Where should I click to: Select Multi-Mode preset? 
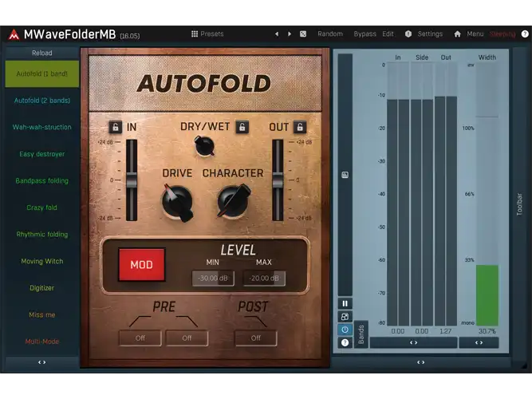(42, 342)
